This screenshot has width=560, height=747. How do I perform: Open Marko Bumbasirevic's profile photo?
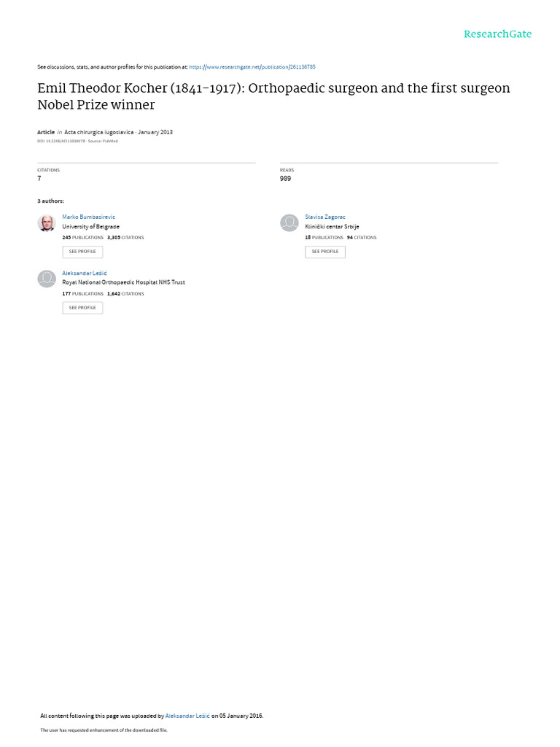point(47,222)
